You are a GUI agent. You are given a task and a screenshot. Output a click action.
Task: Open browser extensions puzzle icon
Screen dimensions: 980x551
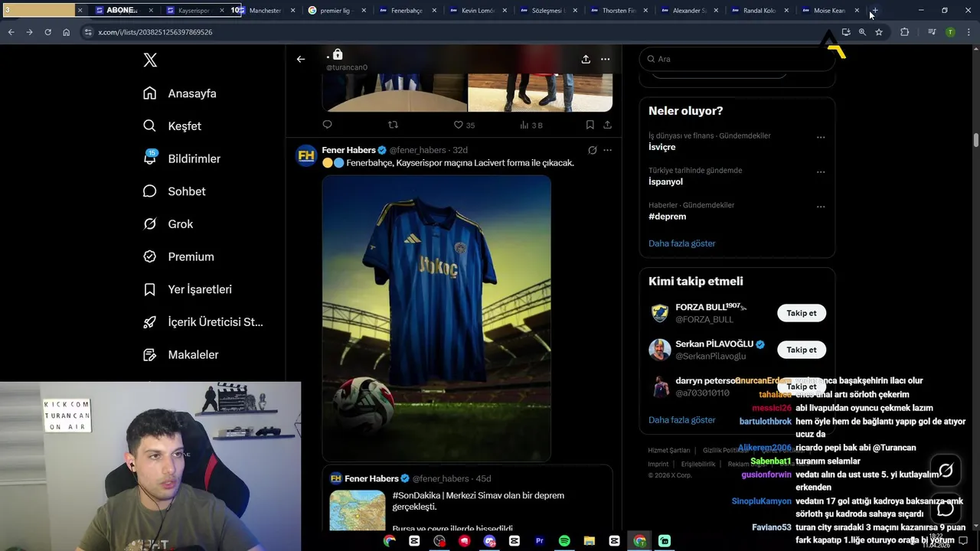[905, 32]
